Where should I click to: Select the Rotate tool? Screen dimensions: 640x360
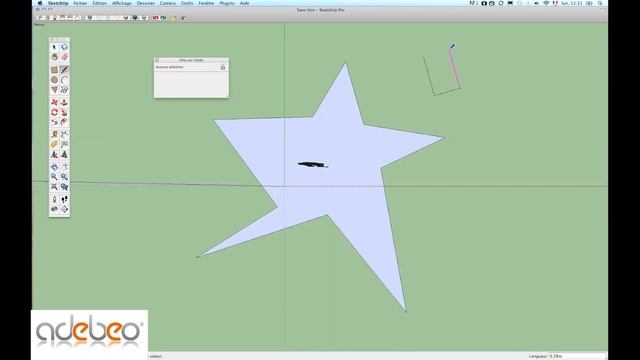pyautogui.click(x=54, y=112)
